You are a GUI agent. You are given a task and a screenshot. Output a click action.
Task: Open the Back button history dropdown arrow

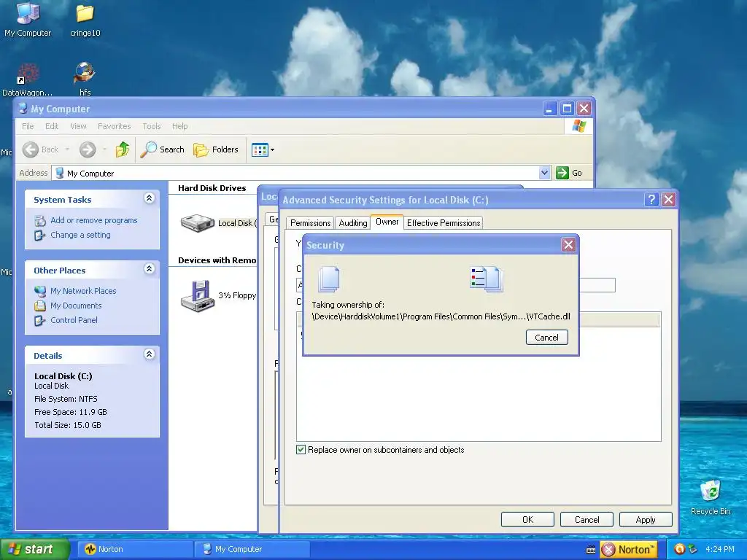(67, 149)
